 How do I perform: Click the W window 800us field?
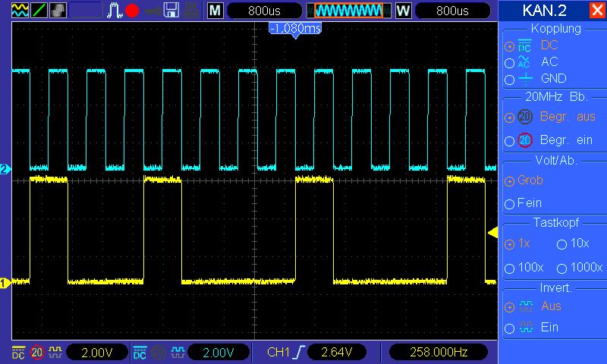(x=452, y=11)
